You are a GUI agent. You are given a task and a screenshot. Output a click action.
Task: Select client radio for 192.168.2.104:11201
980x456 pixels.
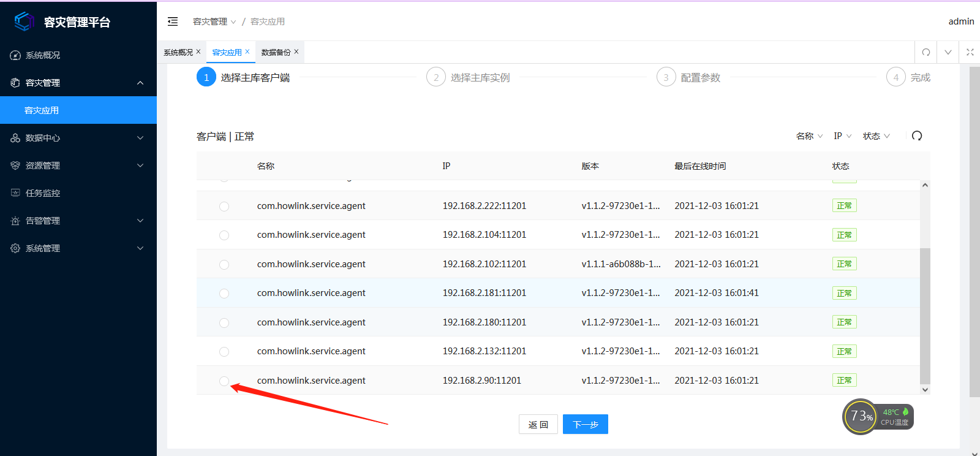click(x=224, y=235)
